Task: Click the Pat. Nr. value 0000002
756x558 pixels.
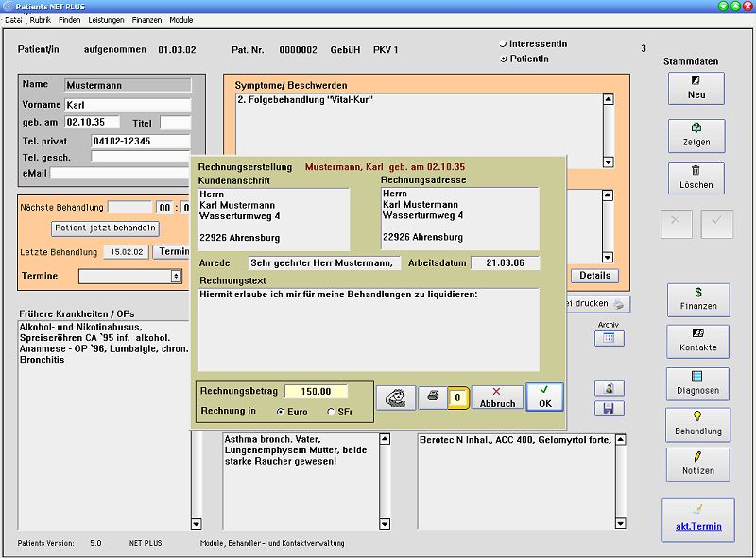Action: [298, 50]
